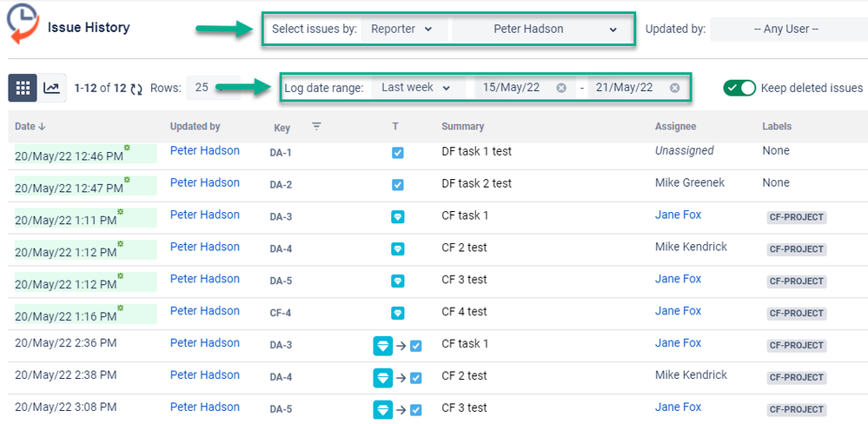Open issue key DA-1
This screenshot has height=424, width=868.
[x=281, y=153]
